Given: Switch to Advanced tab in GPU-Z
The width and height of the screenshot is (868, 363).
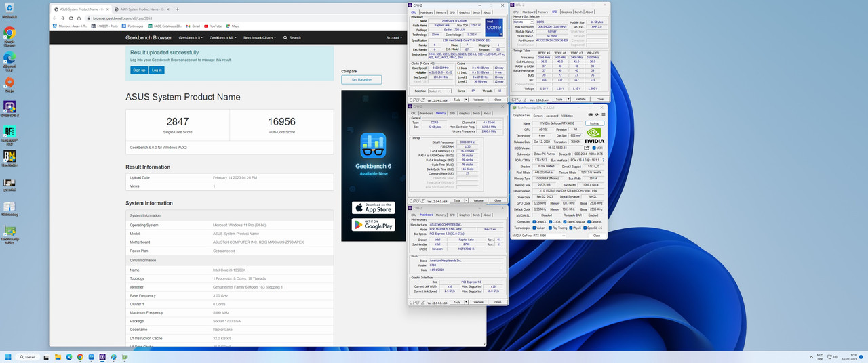Looking at the screenshot, I should pyautogui.click(x=552, y=116).
